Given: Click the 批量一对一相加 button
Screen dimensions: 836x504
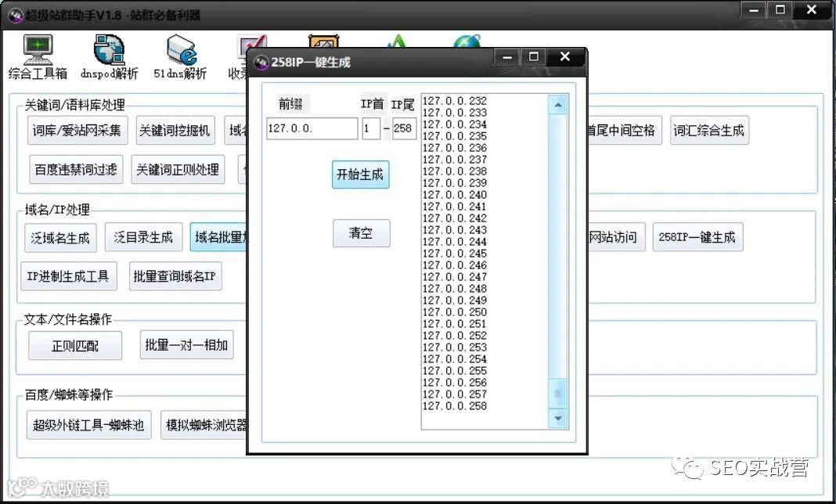Looking at the screenshot, I should tap(186, 344).
